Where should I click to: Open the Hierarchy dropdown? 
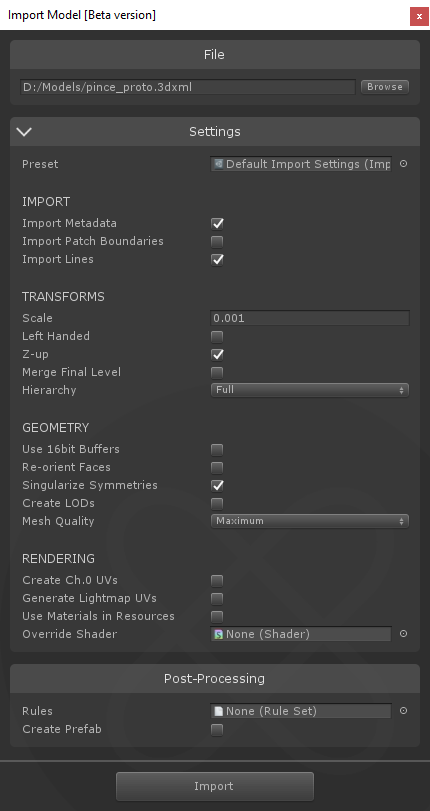pos(309,389)
